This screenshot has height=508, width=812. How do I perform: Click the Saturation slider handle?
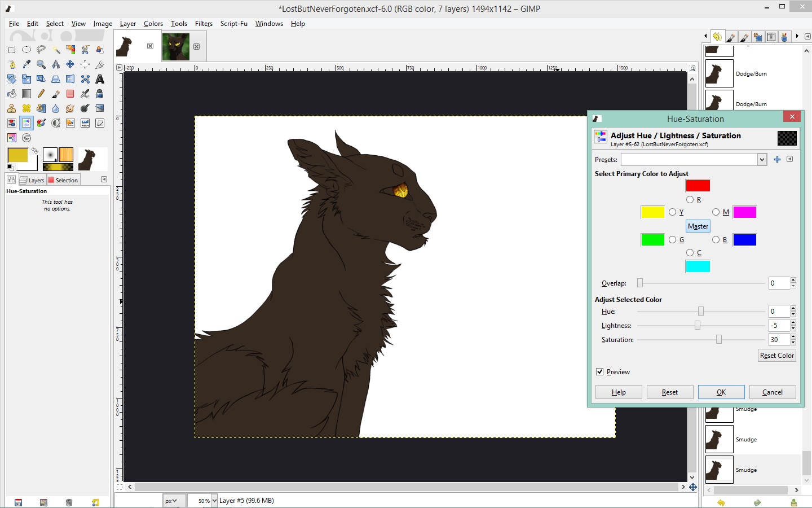(718, 339)
